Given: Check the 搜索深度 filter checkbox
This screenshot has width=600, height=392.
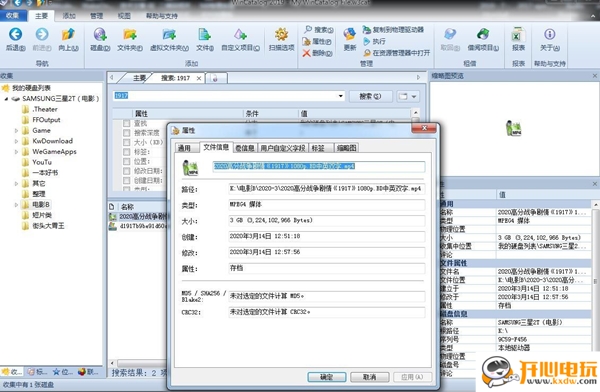Looking at the screenshot, I should 126,133.
